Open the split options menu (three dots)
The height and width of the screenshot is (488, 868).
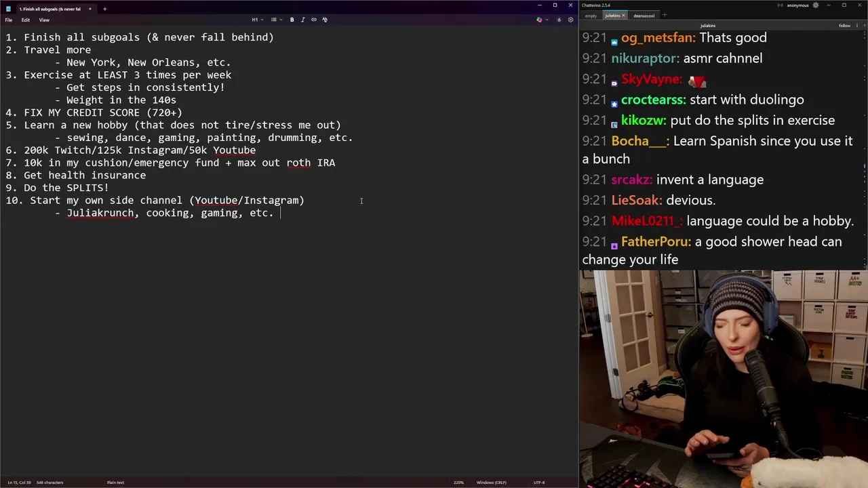coord(856,26)
